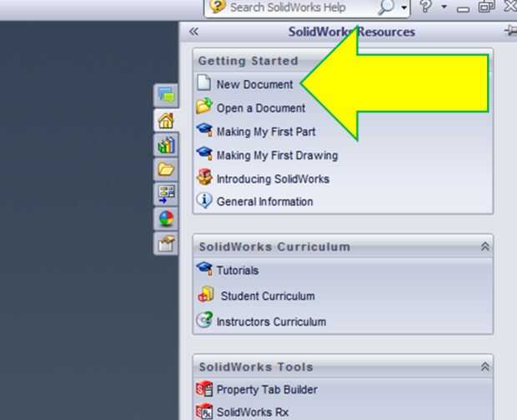This screenshot has width=517, height=420.
Task: Minimize the SolidWorks window
Action: (x=464, y=8)
